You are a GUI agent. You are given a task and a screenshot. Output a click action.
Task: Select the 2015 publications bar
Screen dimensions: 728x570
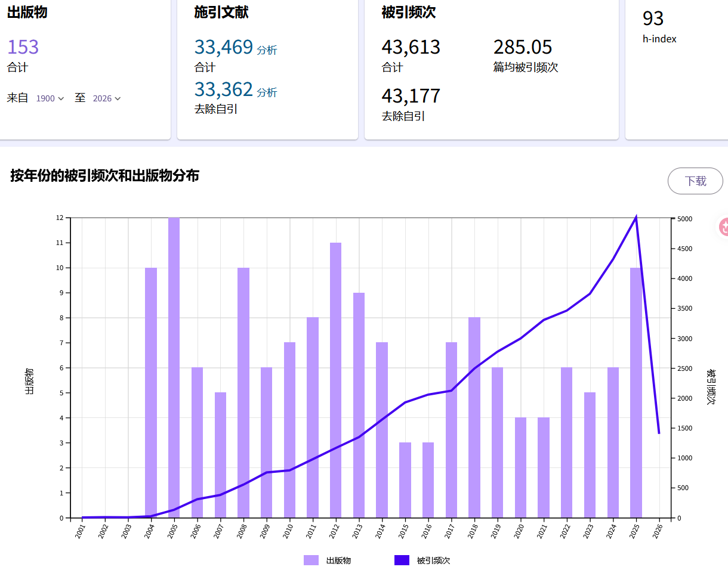405,480
